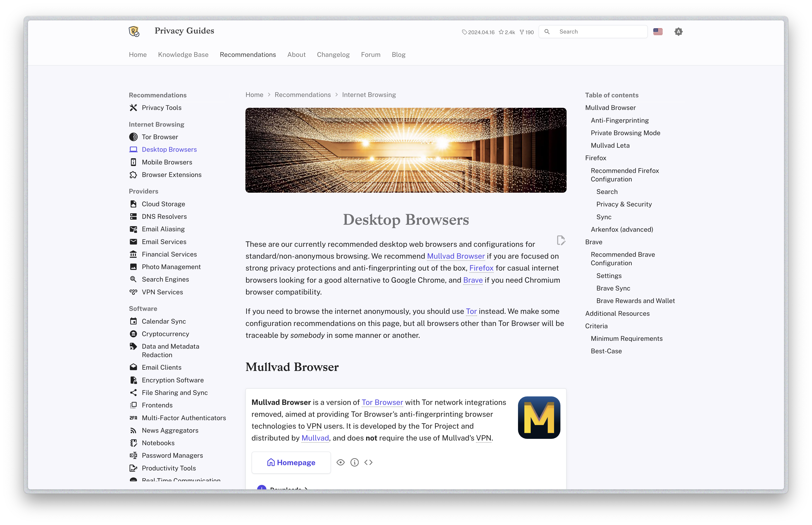
Task: Follow the Brave link in intro paragraph
Action: (473, 280)
